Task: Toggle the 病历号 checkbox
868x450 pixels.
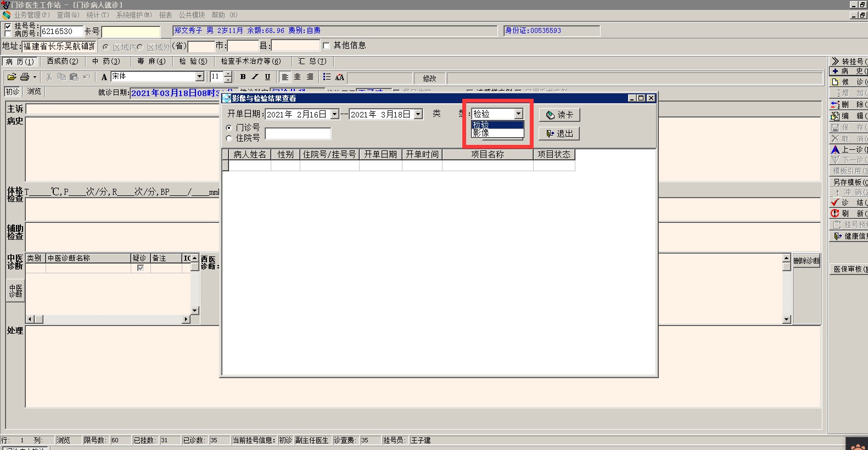Action: 8,33
